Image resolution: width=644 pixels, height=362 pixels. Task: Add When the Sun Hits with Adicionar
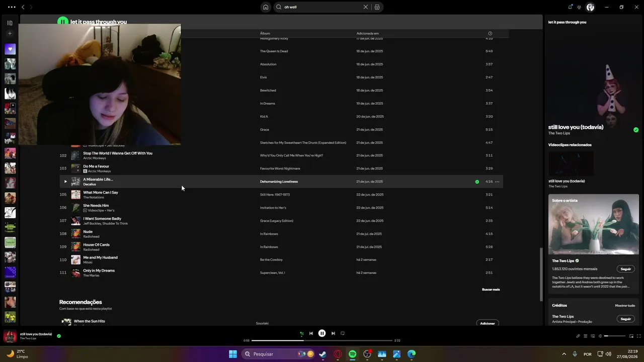click(x=488, y=323)
